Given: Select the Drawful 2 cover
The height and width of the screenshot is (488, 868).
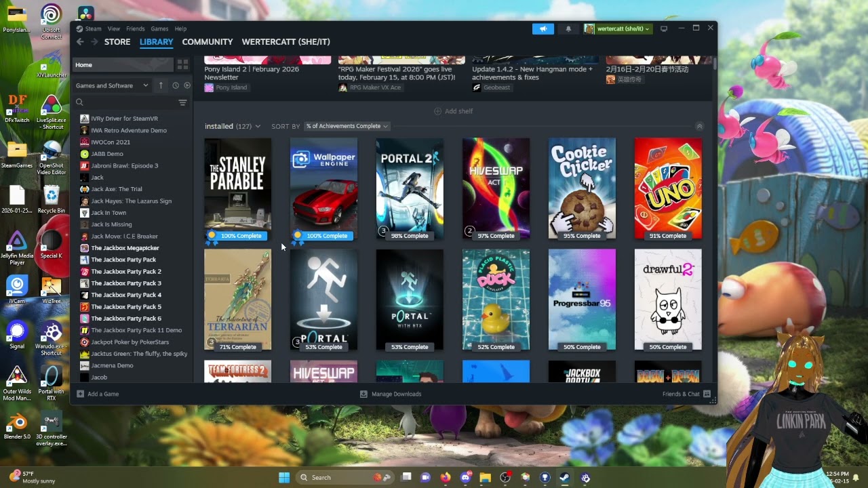Looking at the screenshot, I should [x=668, y=300].
